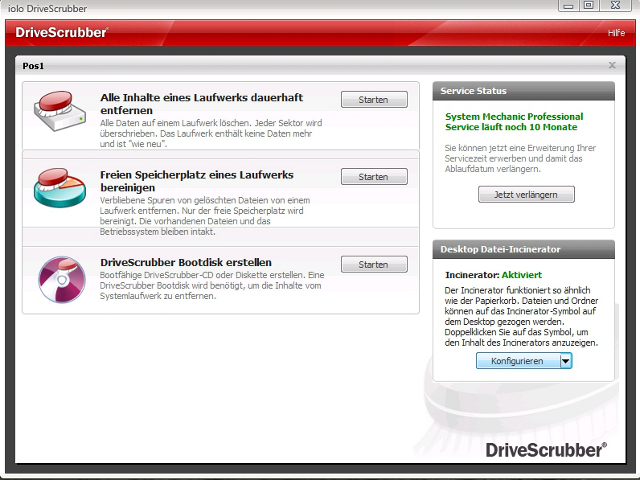Viewport: 640px width, 480px height.
Task: Open the Hilfe menu
Action: (x=616, y=33)
